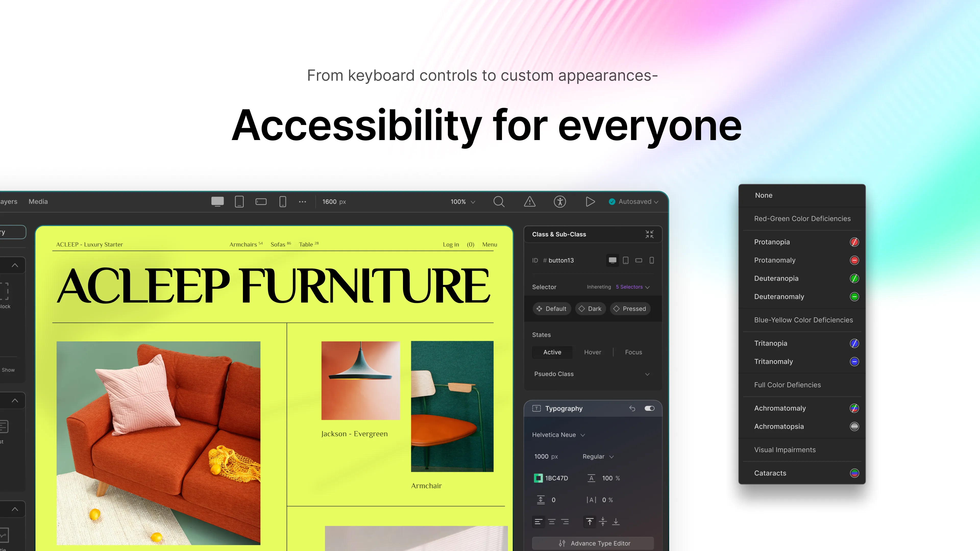This screenshot has width=980, height=551.
Task: Click the Warning/Alert icon in toolbar
Action: (x=530, y=201)
